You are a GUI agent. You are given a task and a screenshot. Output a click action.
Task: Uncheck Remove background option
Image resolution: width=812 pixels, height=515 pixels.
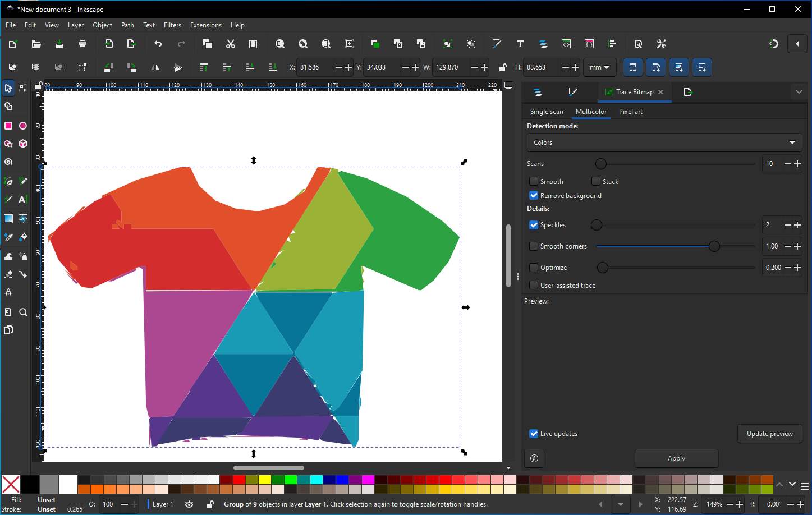[534, 195]
